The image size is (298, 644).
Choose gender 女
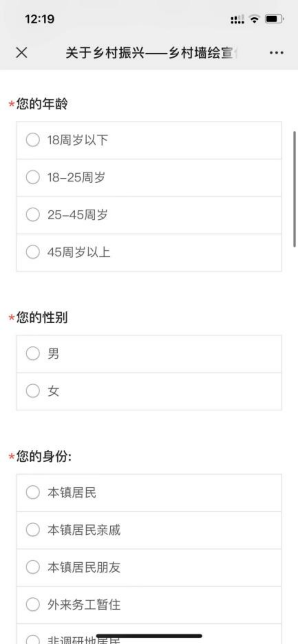[x=33, y=391]
